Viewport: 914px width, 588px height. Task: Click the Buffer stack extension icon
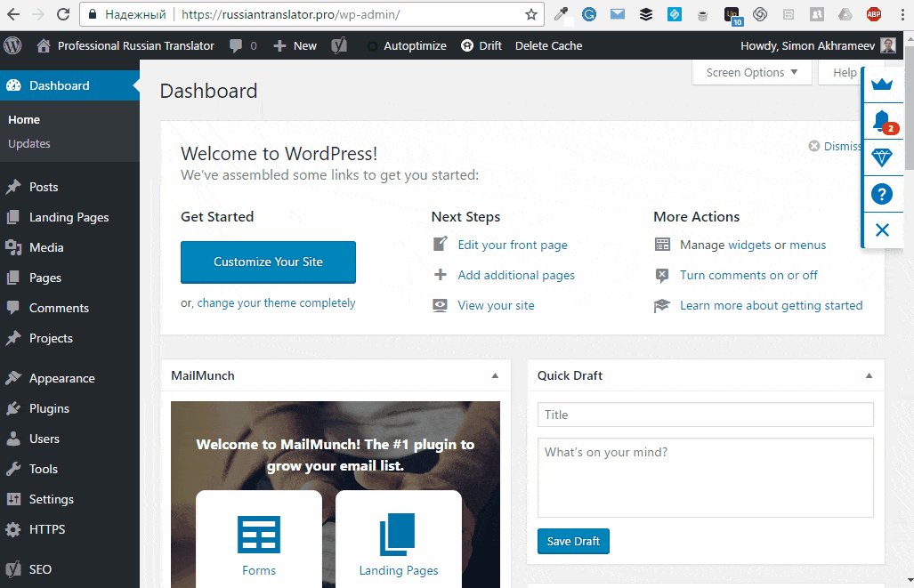tap(646, 14)
